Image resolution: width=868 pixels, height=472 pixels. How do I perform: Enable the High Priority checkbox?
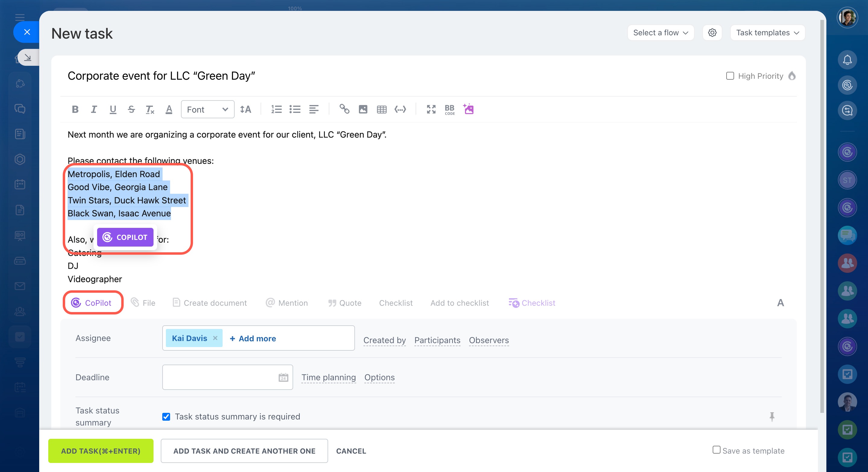730,76
